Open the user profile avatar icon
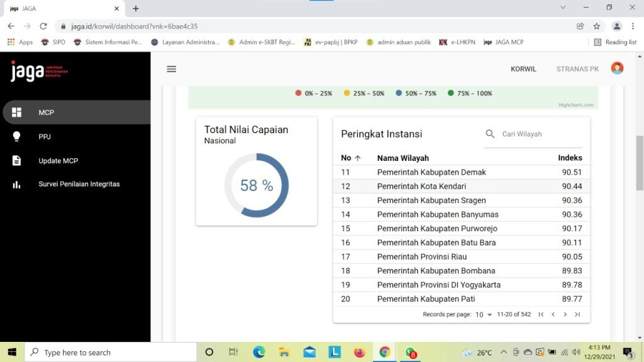The height and width of the screenshot is (362, 644). coord(617,69)
